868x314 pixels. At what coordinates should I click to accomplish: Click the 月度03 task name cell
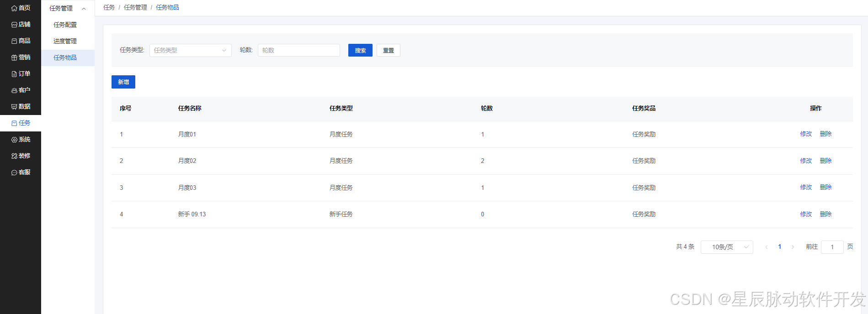(187, 188)
